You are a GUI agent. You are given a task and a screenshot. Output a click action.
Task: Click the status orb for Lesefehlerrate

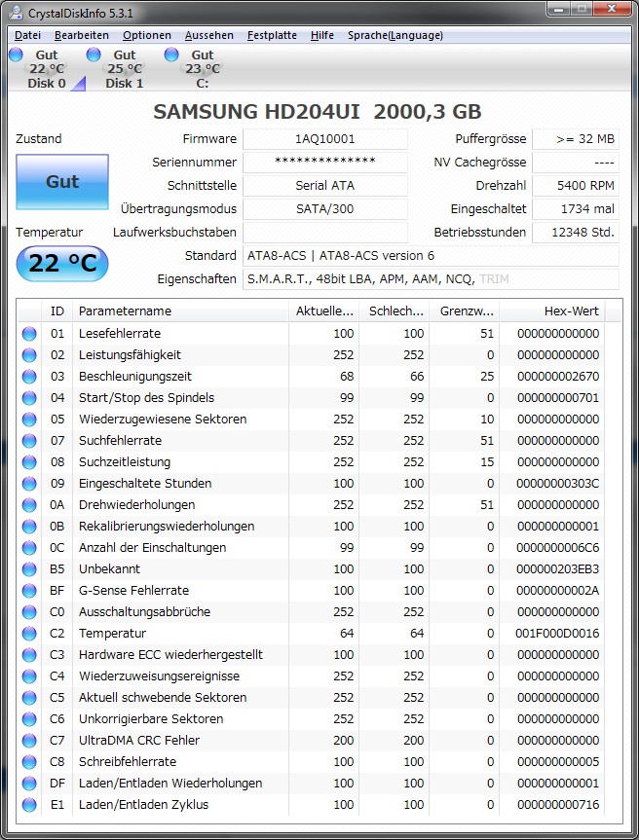(x=29, y=333)
